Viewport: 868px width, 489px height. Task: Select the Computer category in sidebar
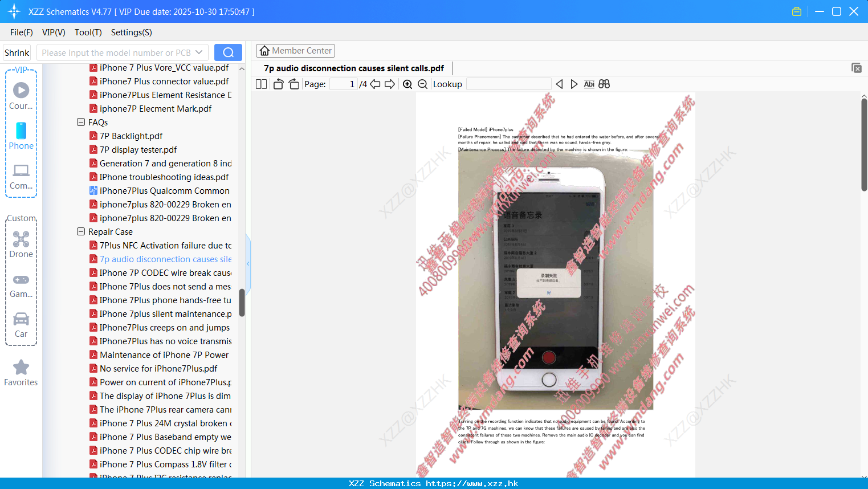pos(21,176)
